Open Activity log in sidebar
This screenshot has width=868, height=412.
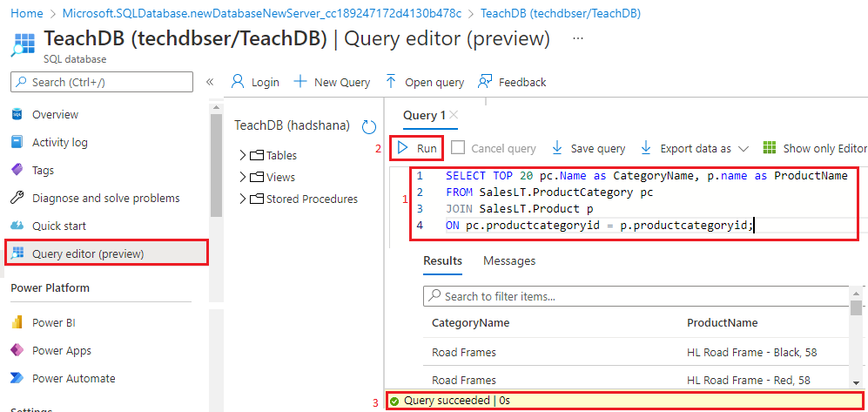pyautogui.click(x=60, y=142)
